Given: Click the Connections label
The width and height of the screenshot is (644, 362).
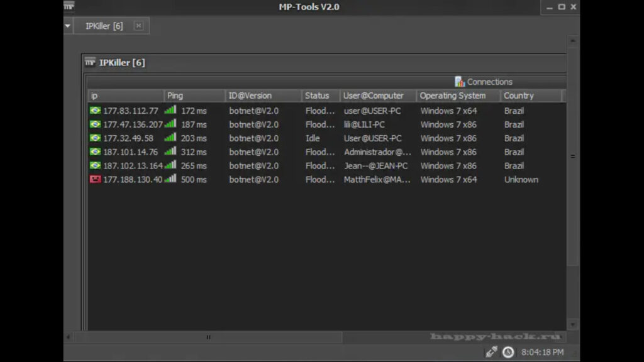Looking at the screenshot, I should 489,82.
